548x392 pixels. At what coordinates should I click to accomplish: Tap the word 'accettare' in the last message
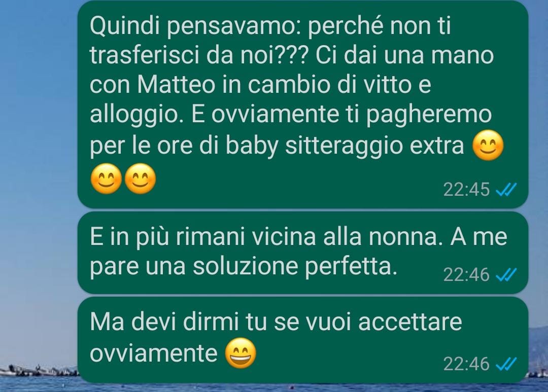[410, 322]
